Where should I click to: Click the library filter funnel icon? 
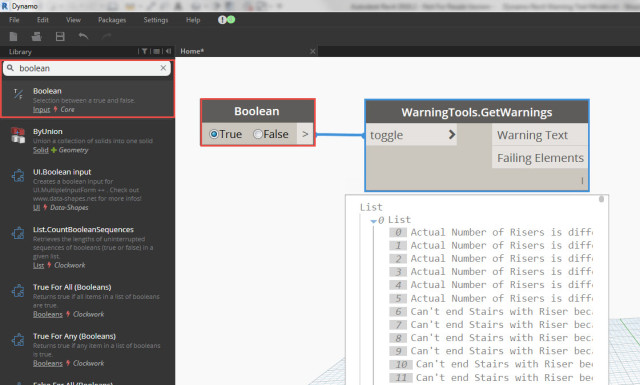[144, 51]
